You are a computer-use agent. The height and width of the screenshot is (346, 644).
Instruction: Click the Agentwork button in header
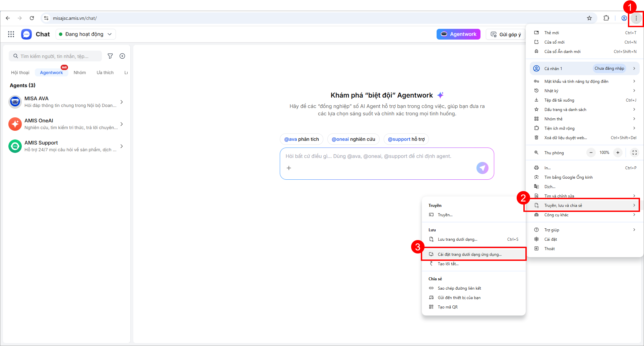(x=458, y=34)
